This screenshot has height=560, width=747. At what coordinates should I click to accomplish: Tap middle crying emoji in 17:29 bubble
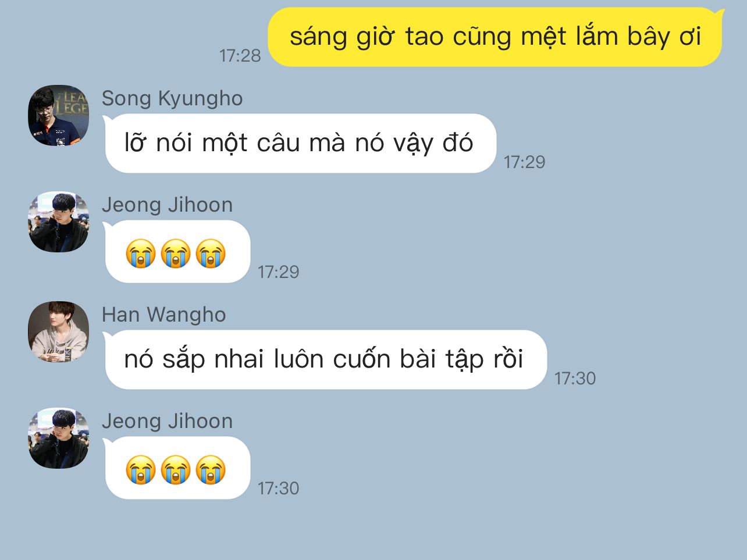point(176,253)
